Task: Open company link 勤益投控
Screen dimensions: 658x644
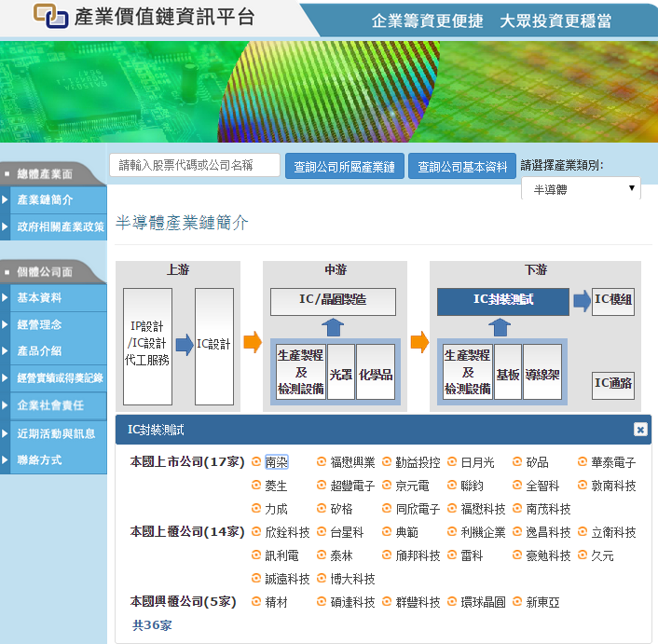Action: tap(418, 462)
